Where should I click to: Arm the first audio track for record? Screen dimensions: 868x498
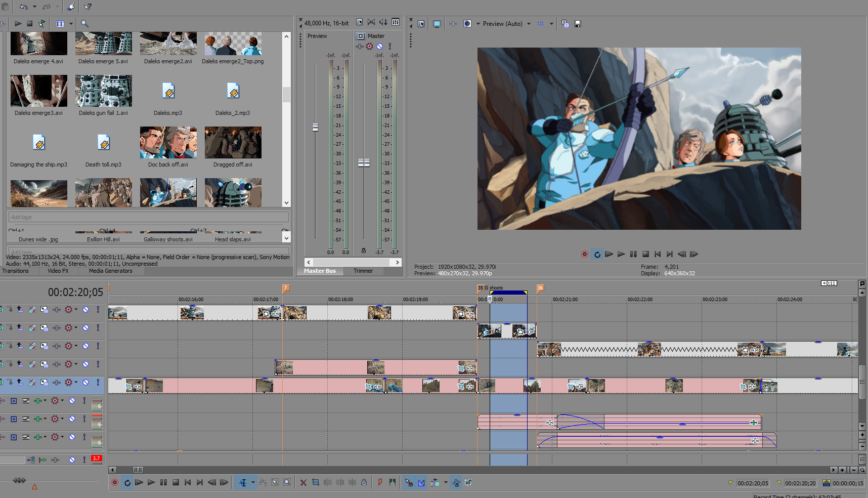point(14,401)
